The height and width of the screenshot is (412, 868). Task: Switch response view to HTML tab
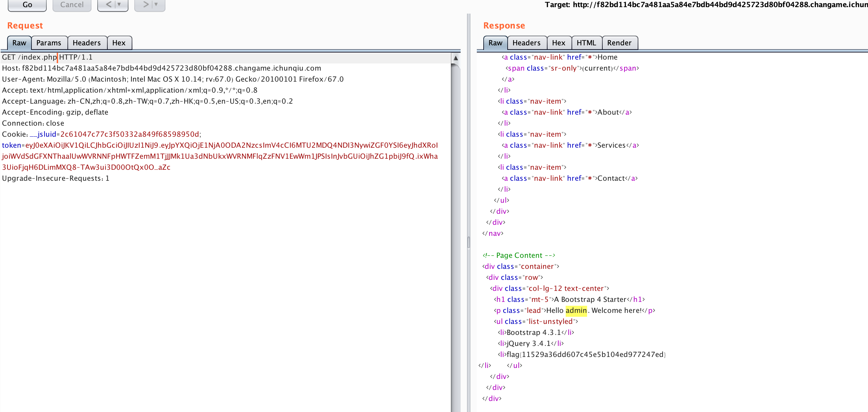coord(586,43)
